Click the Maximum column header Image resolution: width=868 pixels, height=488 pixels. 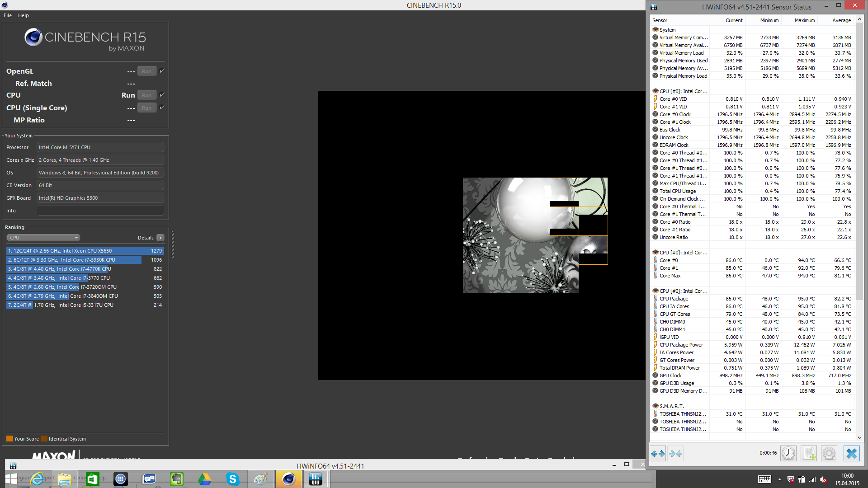[x=799, y=20]
